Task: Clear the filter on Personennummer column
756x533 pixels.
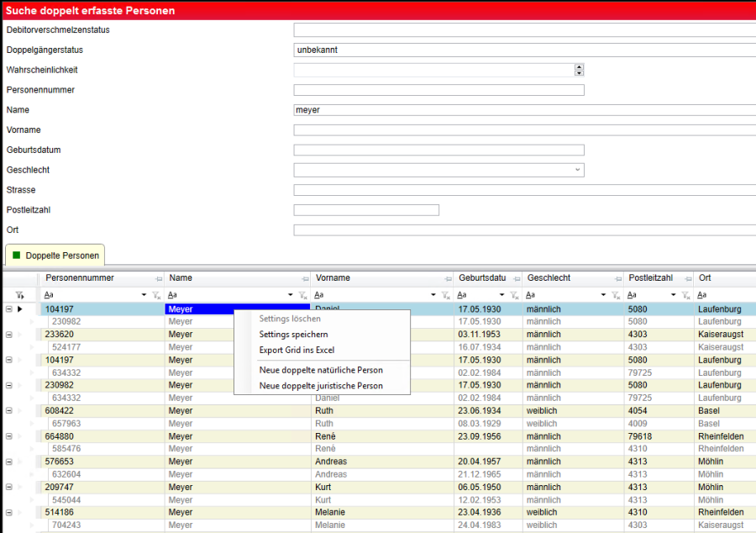Action: point(158,295)
